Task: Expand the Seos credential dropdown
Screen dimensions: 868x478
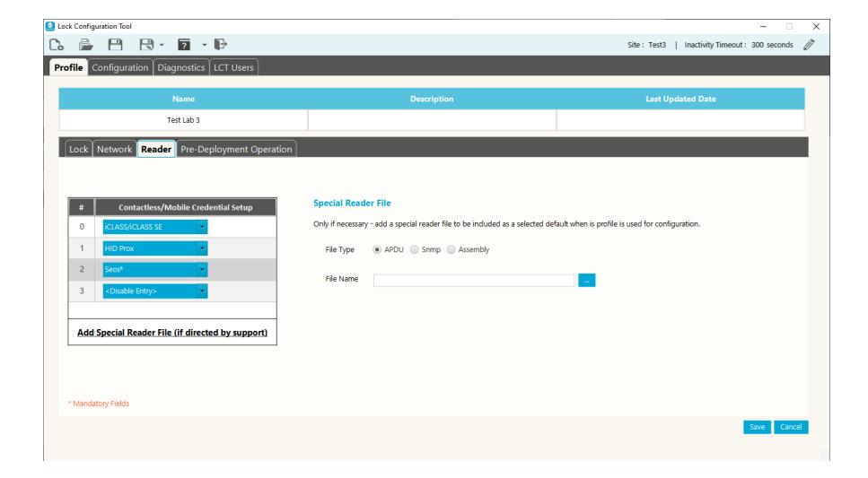Action: (202, 269)
